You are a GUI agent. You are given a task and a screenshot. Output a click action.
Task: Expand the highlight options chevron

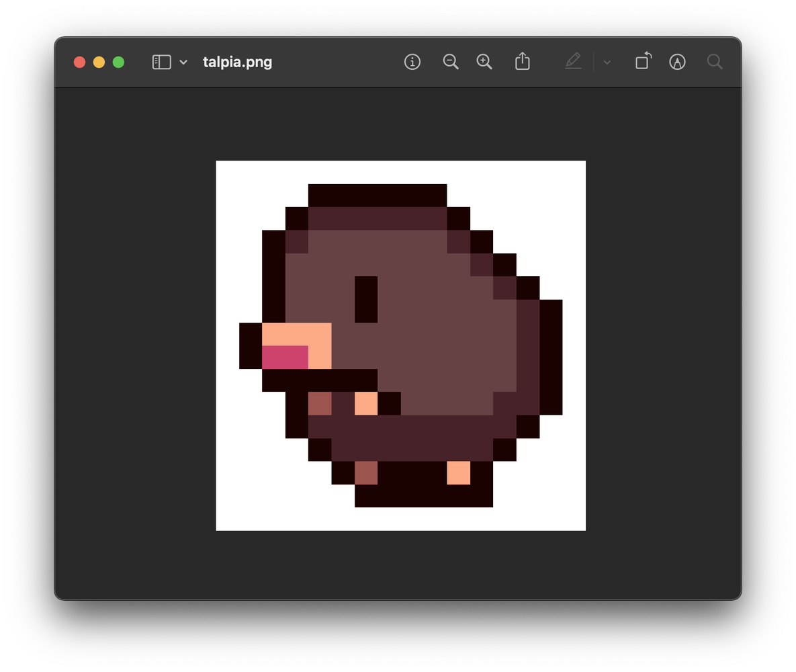[x=607, y=62]
